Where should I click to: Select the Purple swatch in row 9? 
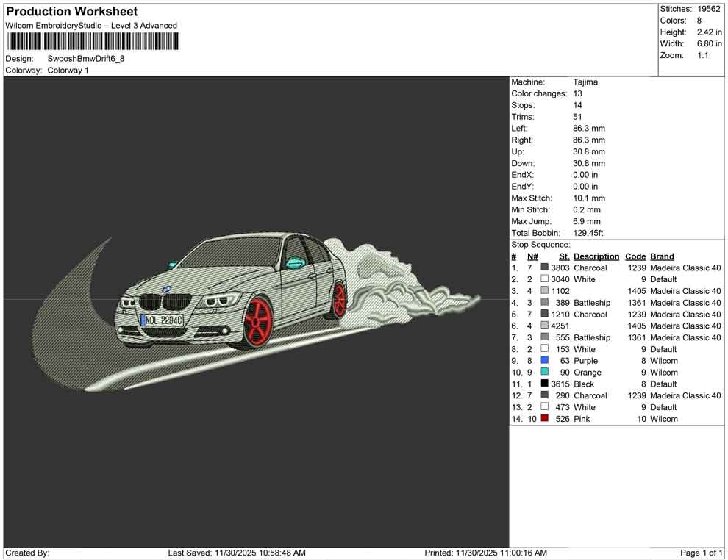point(544,361)
